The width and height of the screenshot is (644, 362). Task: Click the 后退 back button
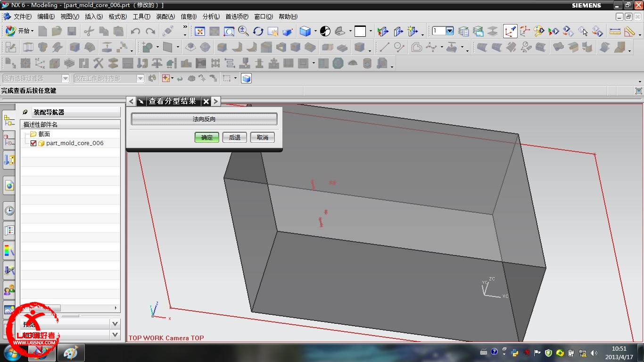click(234, 137)
